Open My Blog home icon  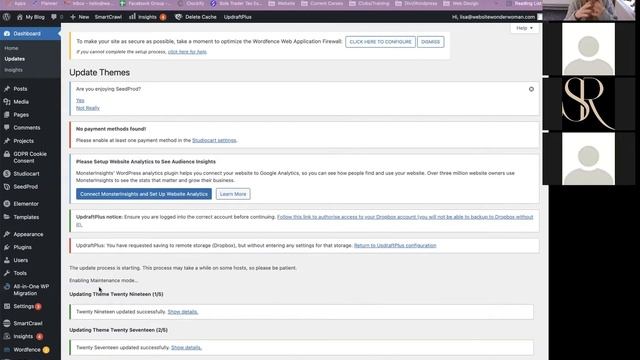[20, 17]
